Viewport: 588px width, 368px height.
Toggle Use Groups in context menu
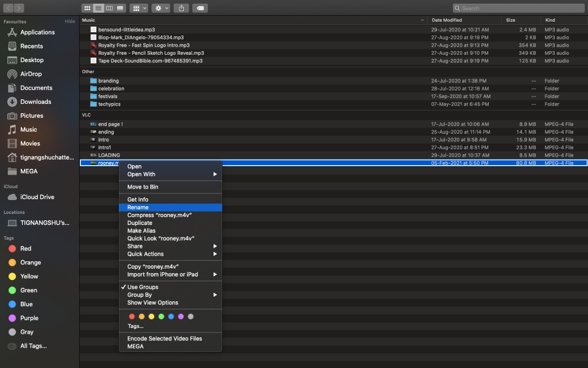click(x=142, y=287)
